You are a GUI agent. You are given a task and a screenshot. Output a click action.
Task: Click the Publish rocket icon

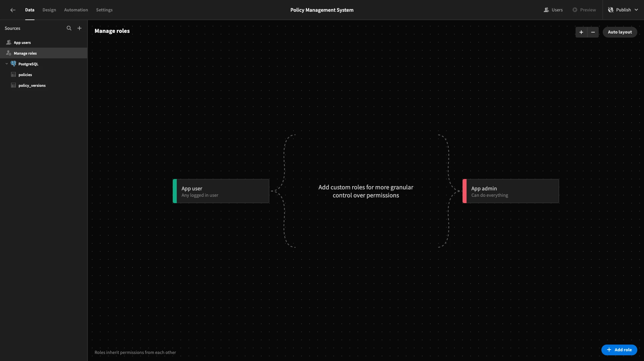pos(611,10)
